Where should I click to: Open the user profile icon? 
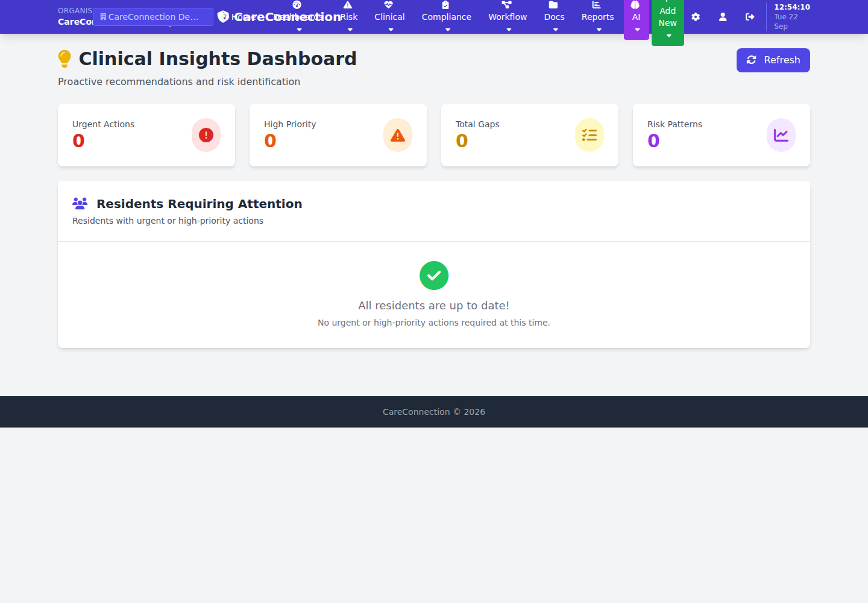pyautogui.click(x=723, y=17)
